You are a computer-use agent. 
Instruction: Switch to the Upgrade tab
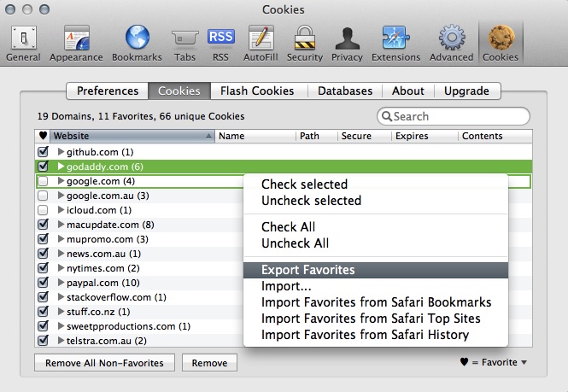[466, 91]
